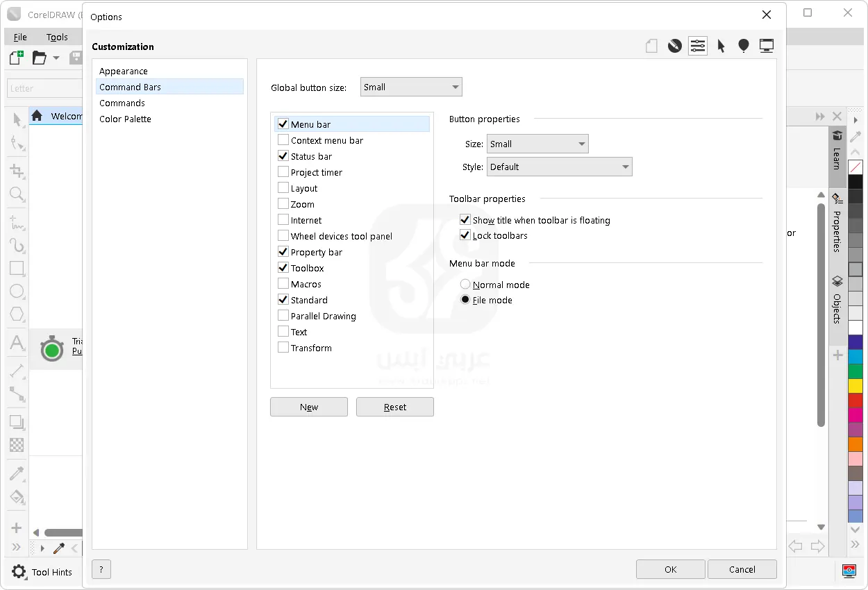Open the Style dropdown set to Default
The height and width of the screenshot is (590, 868).
[x=560, y=167]
